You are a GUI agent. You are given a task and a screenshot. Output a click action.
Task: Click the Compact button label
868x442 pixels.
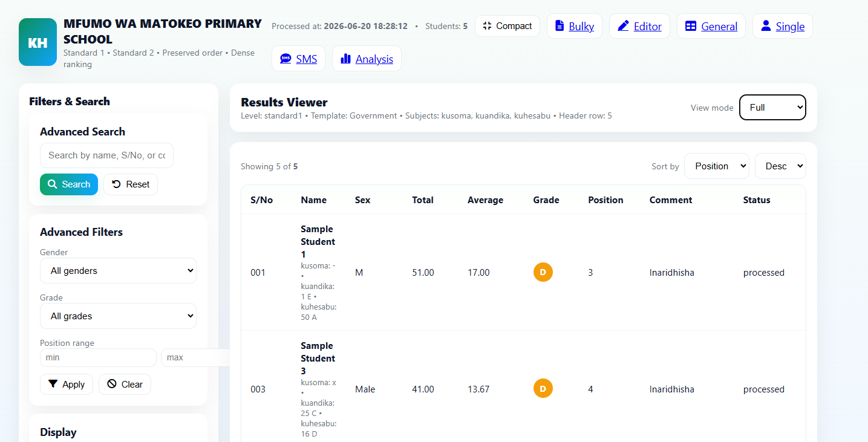pos(514,26)
